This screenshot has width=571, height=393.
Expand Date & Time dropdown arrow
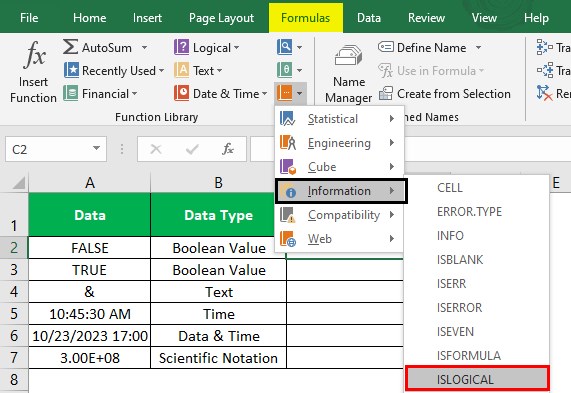click(264, 94)
